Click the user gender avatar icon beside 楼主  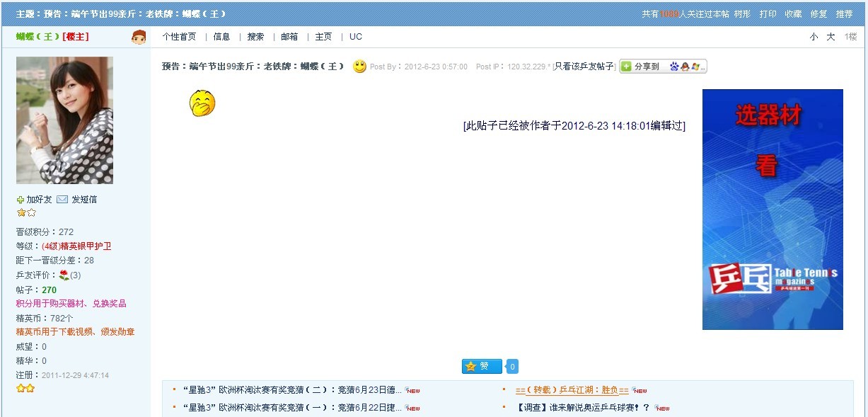[139, 37]
